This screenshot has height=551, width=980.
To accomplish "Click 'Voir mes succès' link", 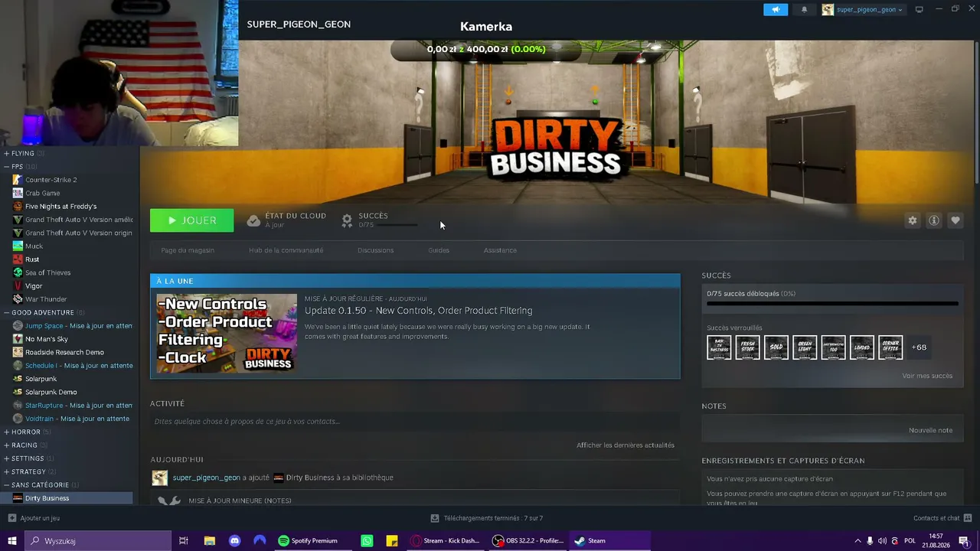I will pyautogui.click(x=927, y=376).
